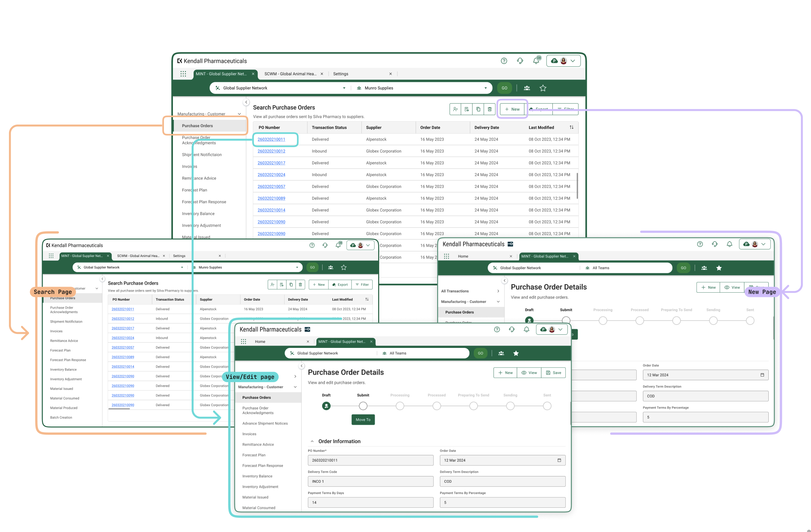Click the horizontal scrollbar in the Search Page window
The height and width of the screenshot is (532, 811).
pyautogui.click(x=119, y=409)
